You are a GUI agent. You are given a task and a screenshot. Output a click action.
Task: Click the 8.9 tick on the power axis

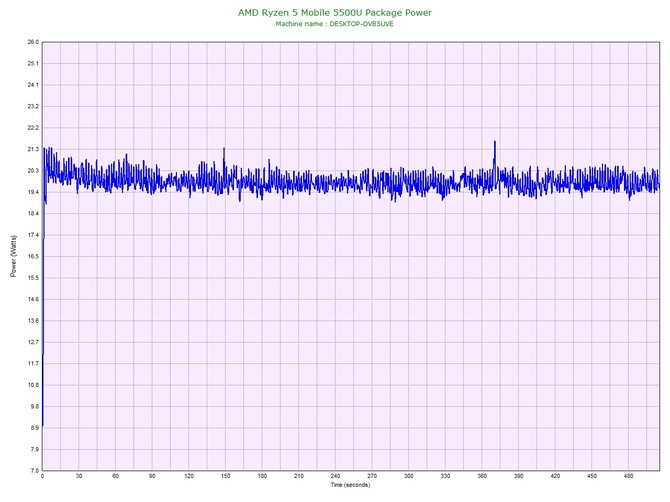33,428
